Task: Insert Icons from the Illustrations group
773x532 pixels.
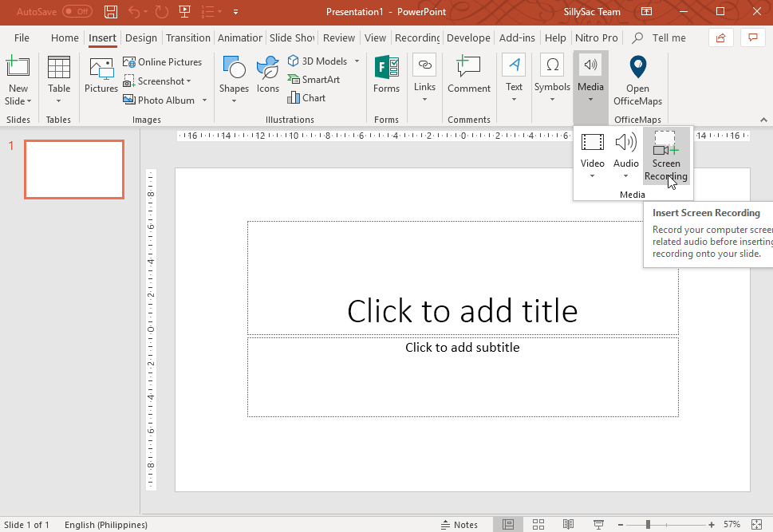Action: pos(267,77)
